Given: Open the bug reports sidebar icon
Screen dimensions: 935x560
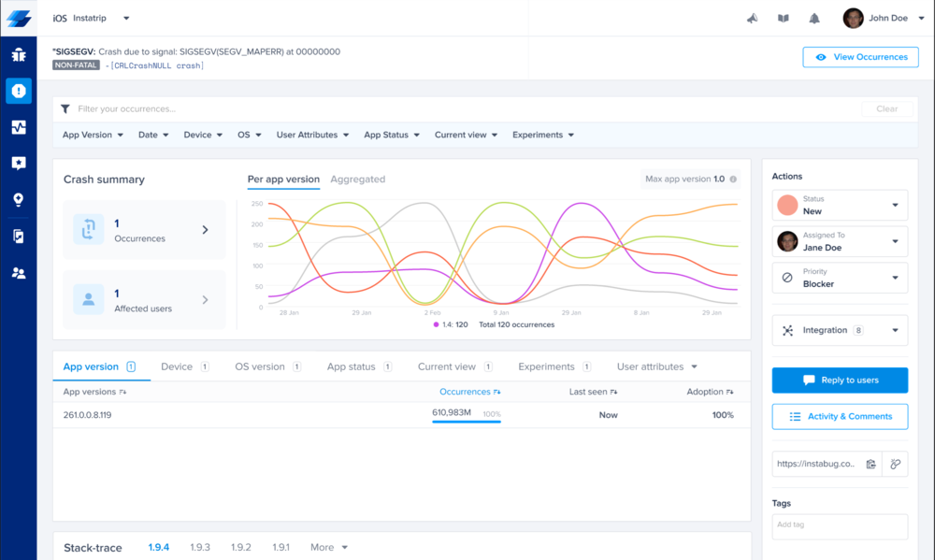Looking at the screenshot, I should (x=19, y=55).
